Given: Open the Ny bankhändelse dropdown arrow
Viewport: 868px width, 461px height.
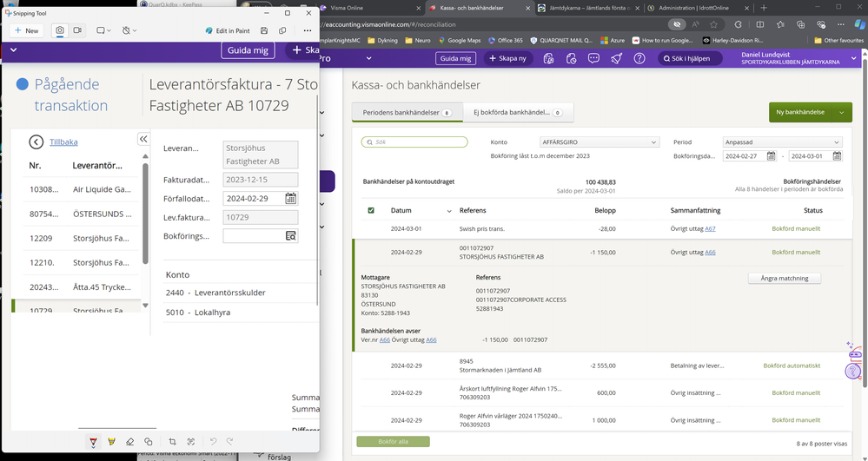Looking at the screenshot, I should [841, 112].
